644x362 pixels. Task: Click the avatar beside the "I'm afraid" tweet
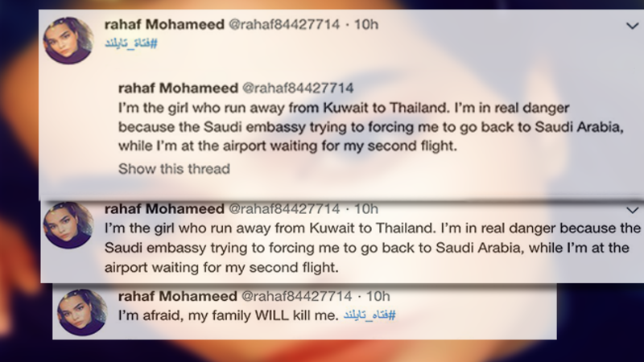pyautogui.click(x=81, y=311)
